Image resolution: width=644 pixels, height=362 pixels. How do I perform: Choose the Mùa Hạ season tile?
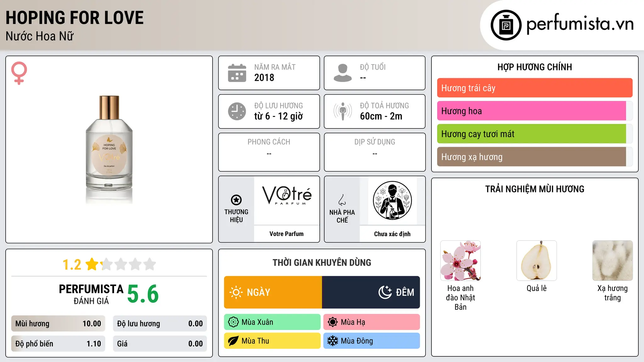point(372,322)
